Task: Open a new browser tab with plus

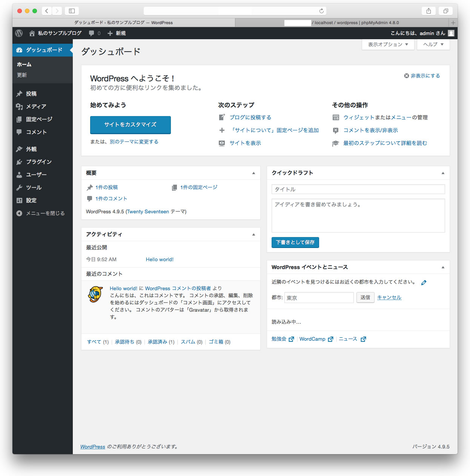Action: coord(453,23)
